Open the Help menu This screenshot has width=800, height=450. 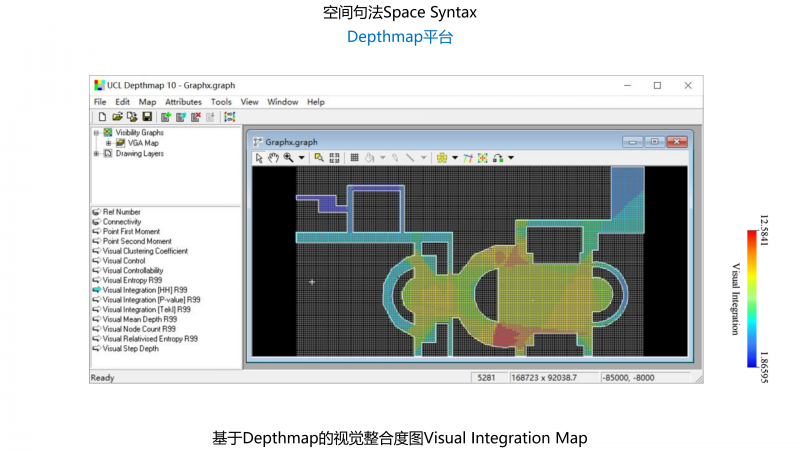[x=316, y=102]
